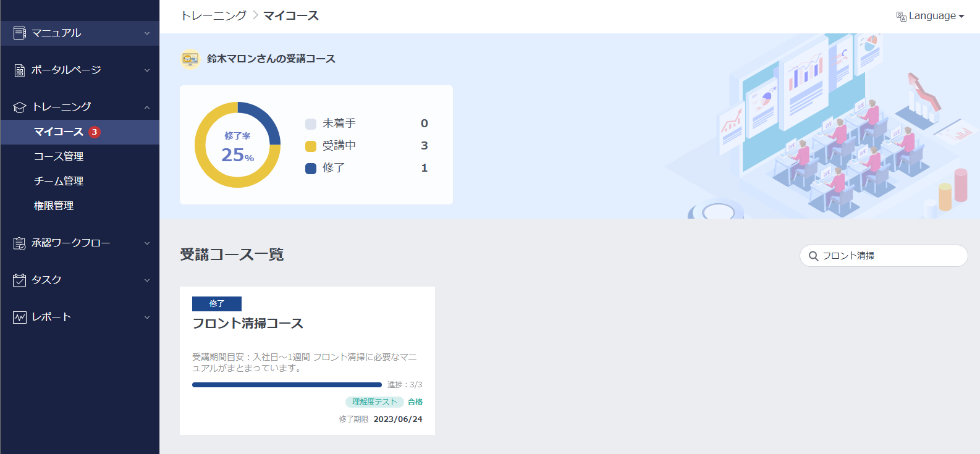Go to 権限管理 page
The image size is (980, 454).
[54, 206]
